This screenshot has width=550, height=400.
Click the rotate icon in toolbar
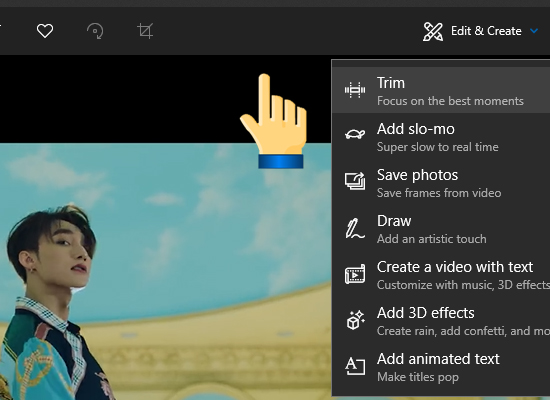(x=95, y=31)
